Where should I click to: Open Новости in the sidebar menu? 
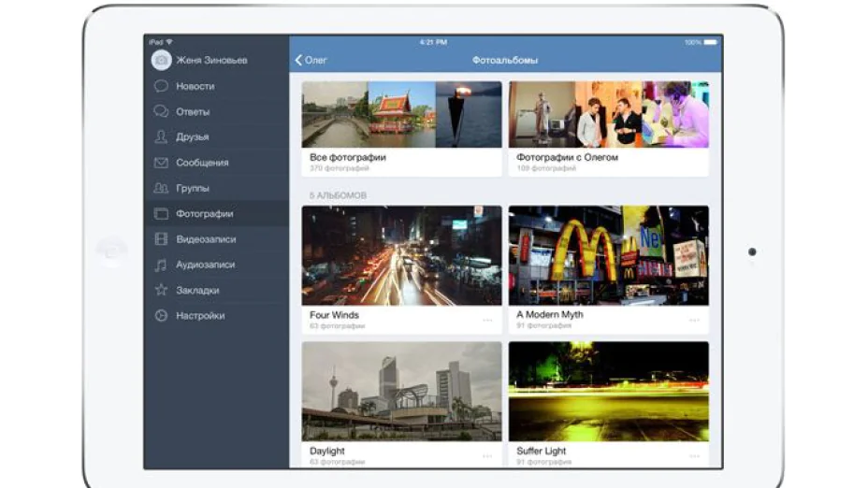[216, 86]
